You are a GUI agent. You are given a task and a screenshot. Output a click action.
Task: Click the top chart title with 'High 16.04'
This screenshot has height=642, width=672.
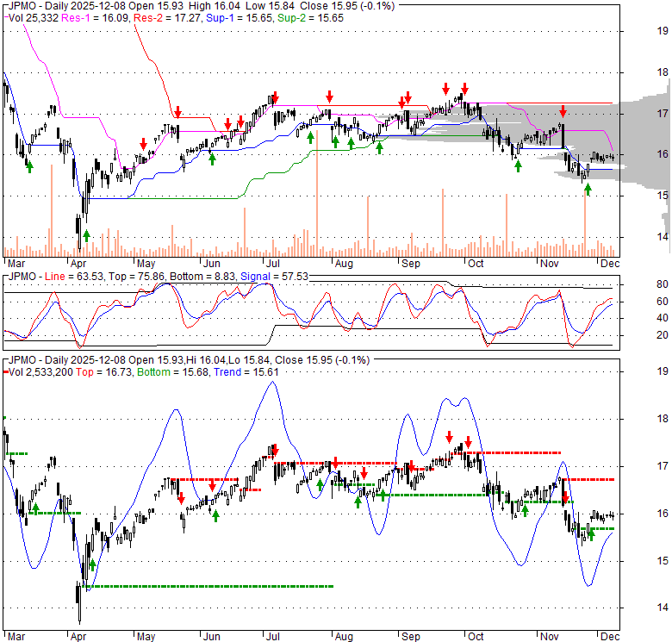[201, 6]
